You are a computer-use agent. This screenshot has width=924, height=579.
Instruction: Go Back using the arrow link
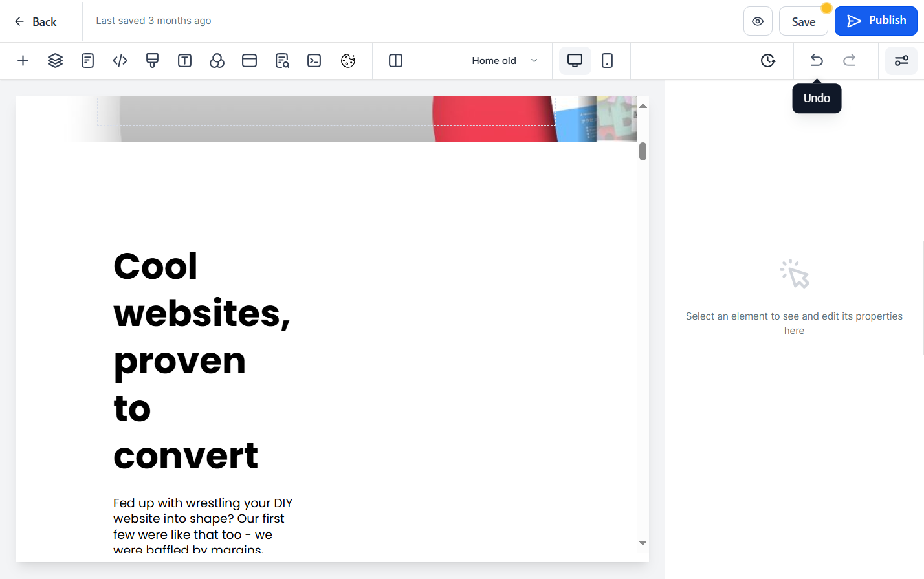tap(36, 21)
